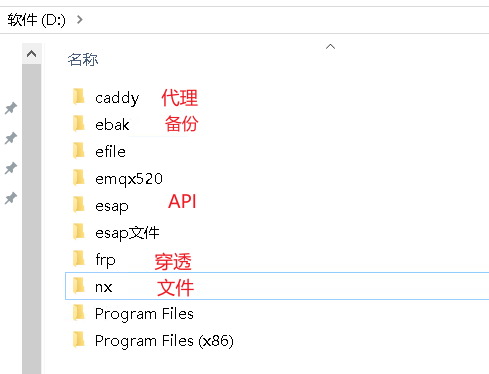Image resolution: width=489 pixels, height=374 pixels.
Task: Sort by the 名称 column header
Action: pyautogui.click(x=83, y=60)
